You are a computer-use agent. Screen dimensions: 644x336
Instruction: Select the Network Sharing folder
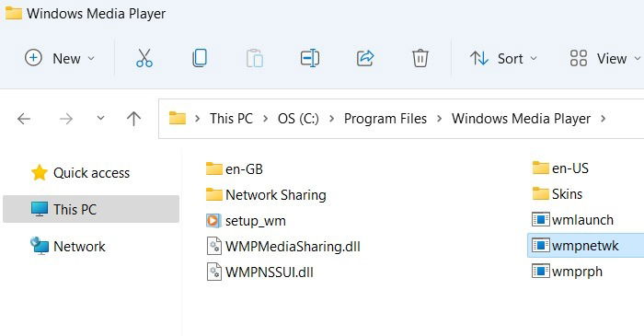coord(266,195)
